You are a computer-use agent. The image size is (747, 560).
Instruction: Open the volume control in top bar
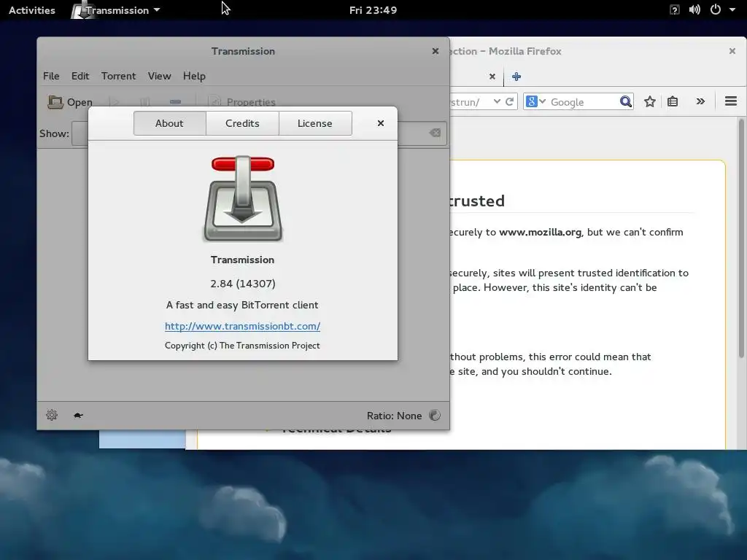[x=694, y=9]
